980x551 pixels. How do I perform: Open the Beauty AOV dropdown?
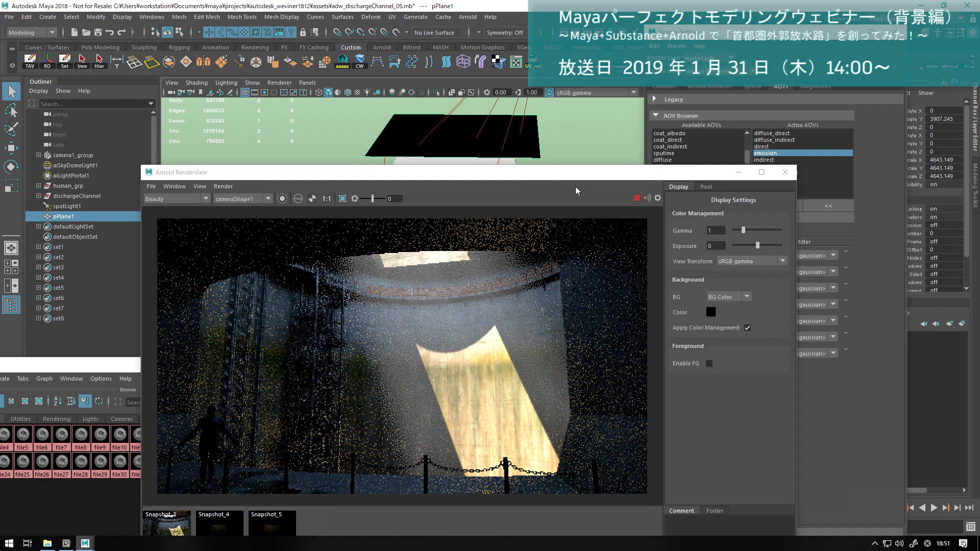point(177,198)
